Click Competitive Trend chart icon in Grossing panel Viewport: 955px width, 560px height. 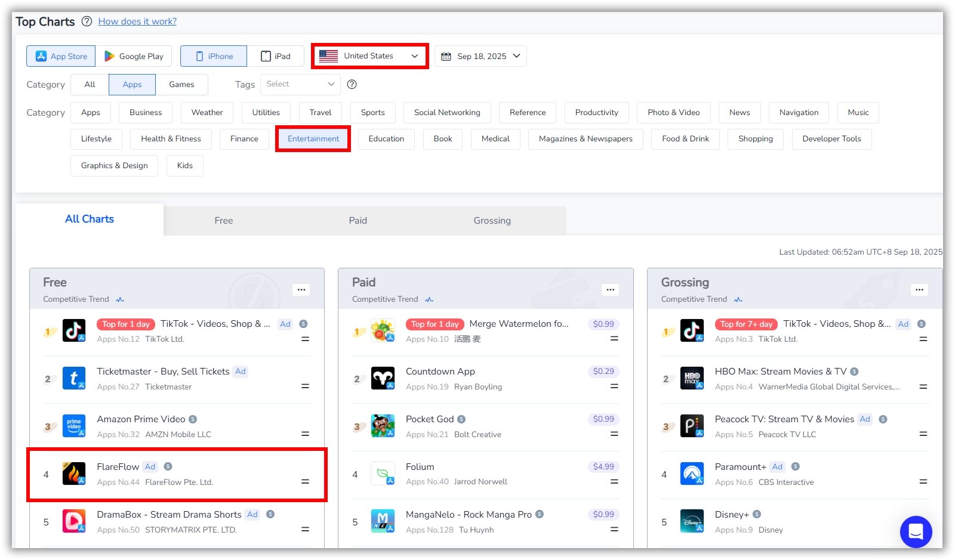click(x=738, y=299)
